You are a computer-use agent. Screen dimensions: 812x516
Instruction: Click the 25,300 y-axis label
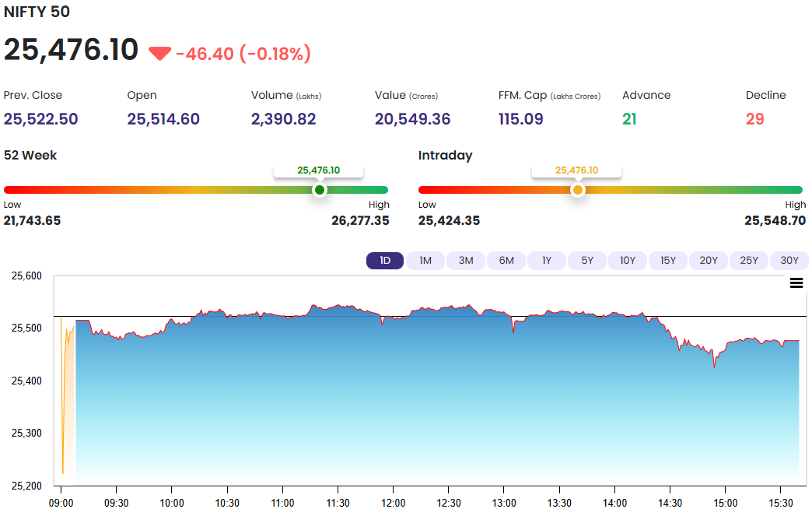(x=27, y=433)
